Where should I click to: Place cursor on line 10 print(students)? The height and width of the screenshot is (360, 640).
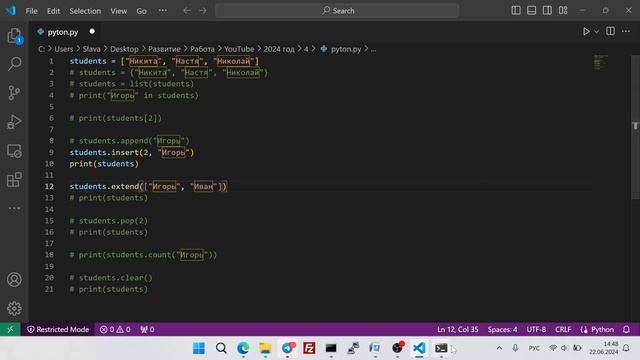(104, 164)
